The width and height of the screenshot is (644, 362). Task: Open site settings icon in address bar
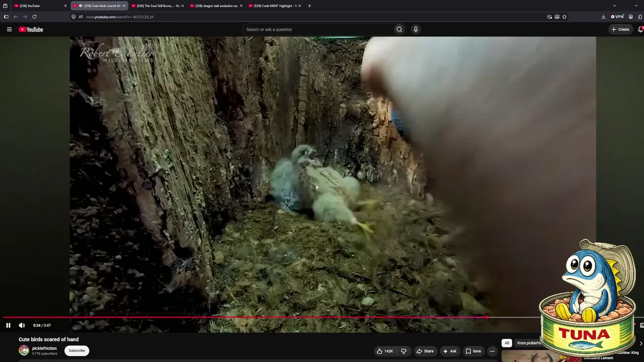[80, 17]
